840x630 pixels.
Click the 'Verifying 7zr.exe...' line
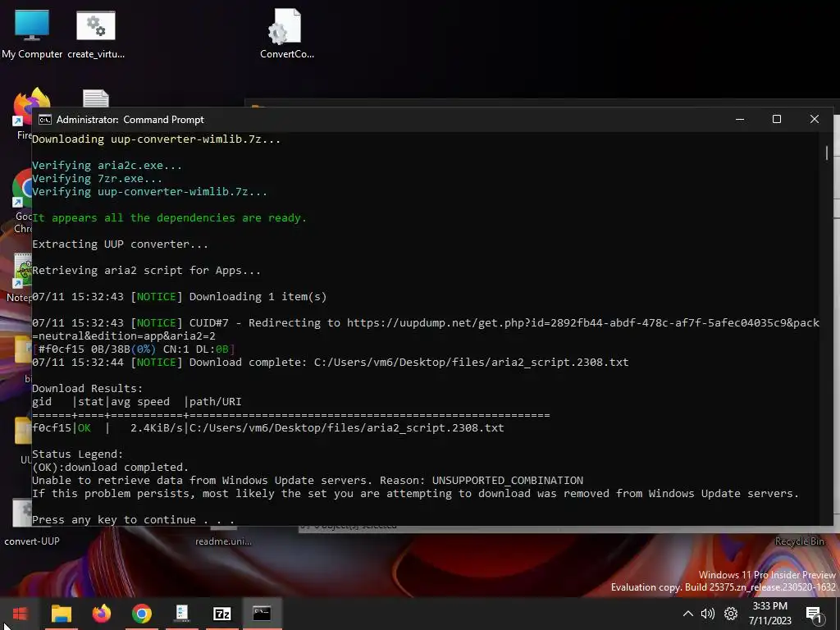[97, 178]
